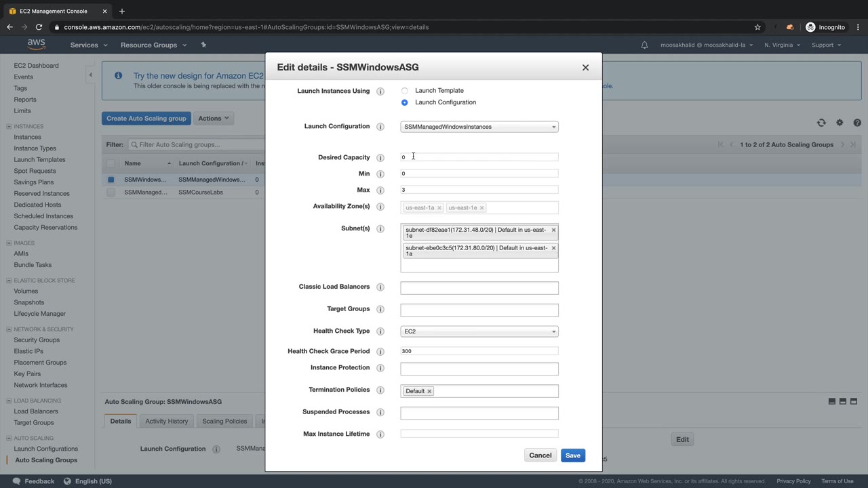Screen dimensions: 868x488
Task: Cancel the Edit details dialog
Action: (540, 455)
